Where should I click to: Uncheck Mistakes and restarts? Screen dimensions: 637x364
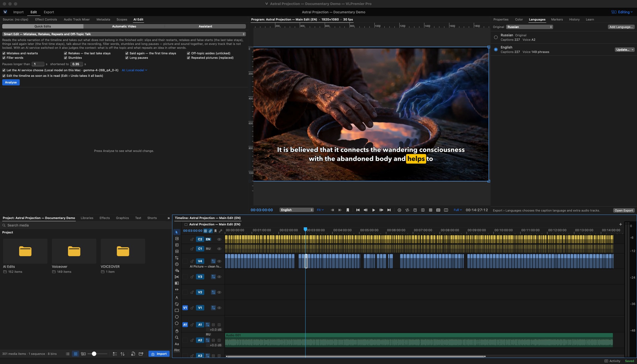point(4,53)
